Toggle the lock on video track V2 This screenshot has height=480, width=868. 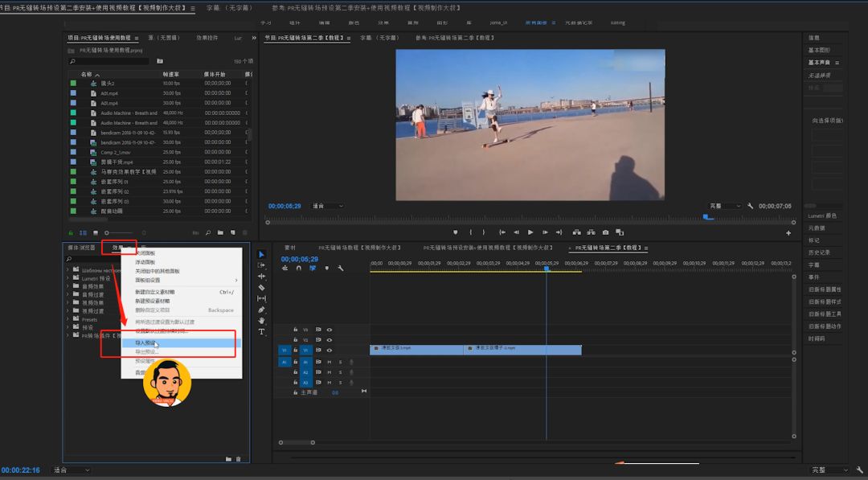click(x=296, y=340)
